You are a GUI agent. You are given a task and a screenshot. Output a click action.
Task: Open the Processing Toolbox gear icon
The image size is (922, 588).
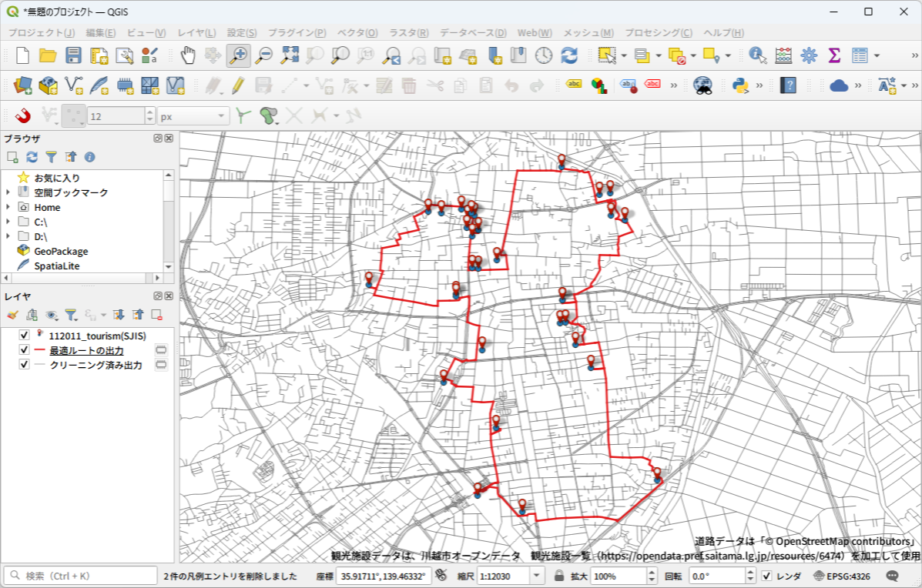809,55
